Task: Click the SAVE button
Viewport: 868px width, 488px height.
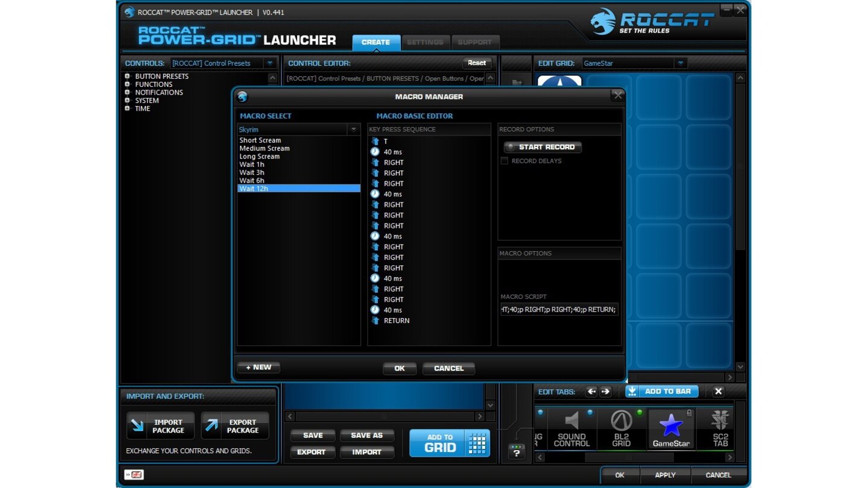Action: click(x=313, y=436)
